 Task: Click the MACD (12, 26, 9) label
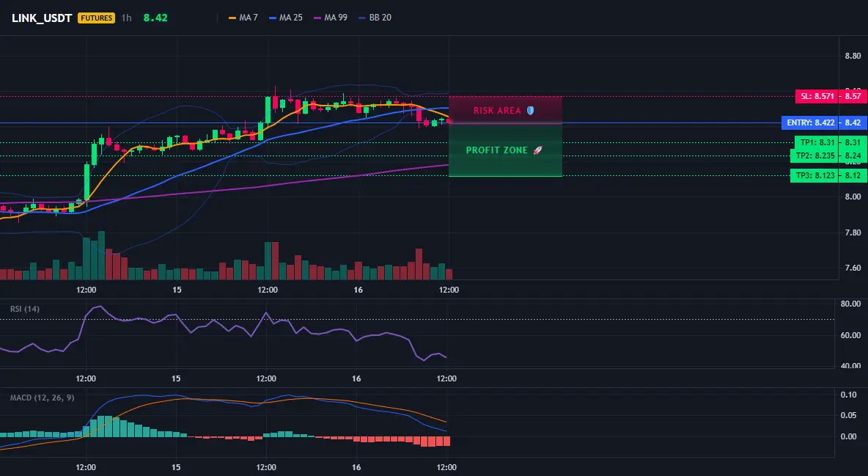(x=42, y=398)
